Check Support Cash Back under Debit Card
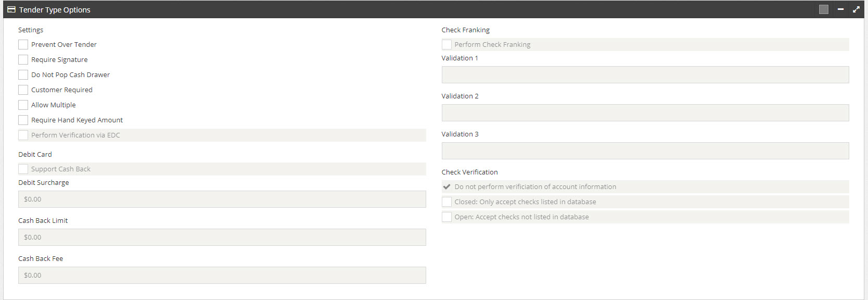 (23, 169)
